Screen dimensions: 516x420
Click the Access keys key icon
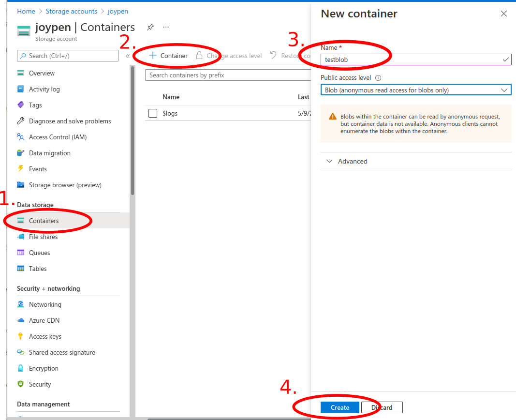point(20,336)
